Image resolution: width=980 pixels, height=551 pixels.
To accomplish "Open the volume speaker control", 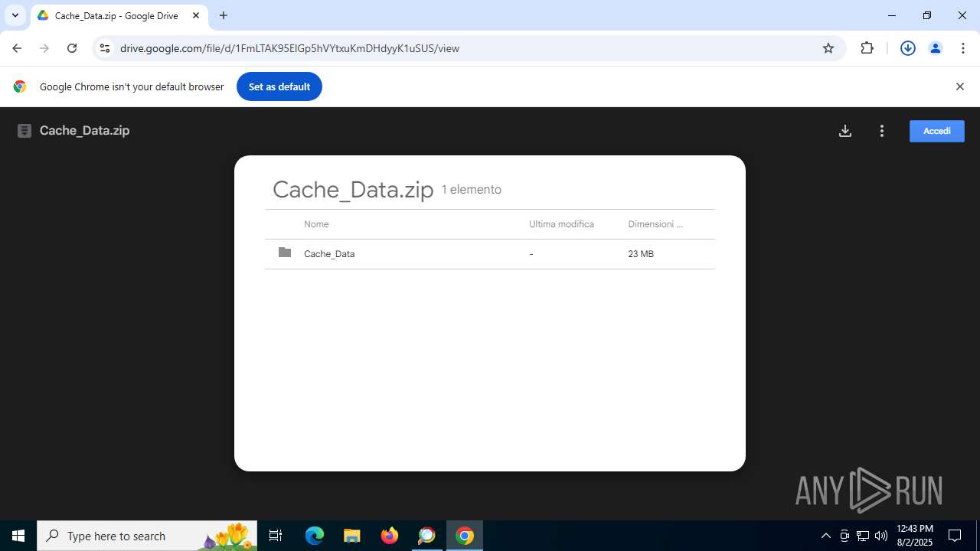I will point(881,536).
